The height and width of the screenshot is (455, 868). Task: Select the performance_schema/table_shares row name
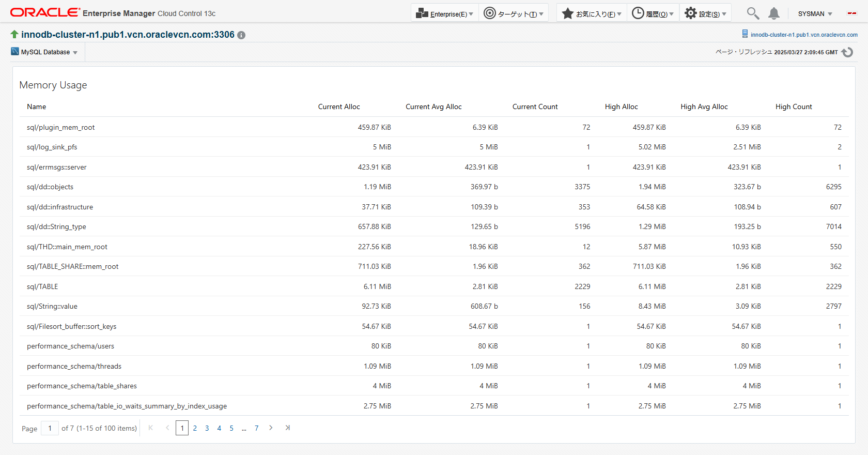coord(82,386)
